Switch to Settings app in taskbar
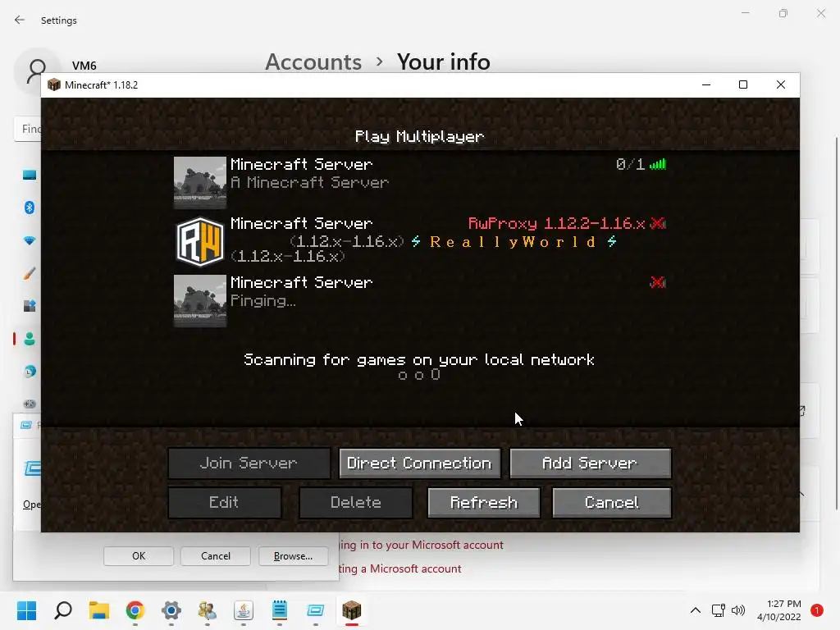Image resolution: width=840 pixels, height=630 pixels. [171, 610]
